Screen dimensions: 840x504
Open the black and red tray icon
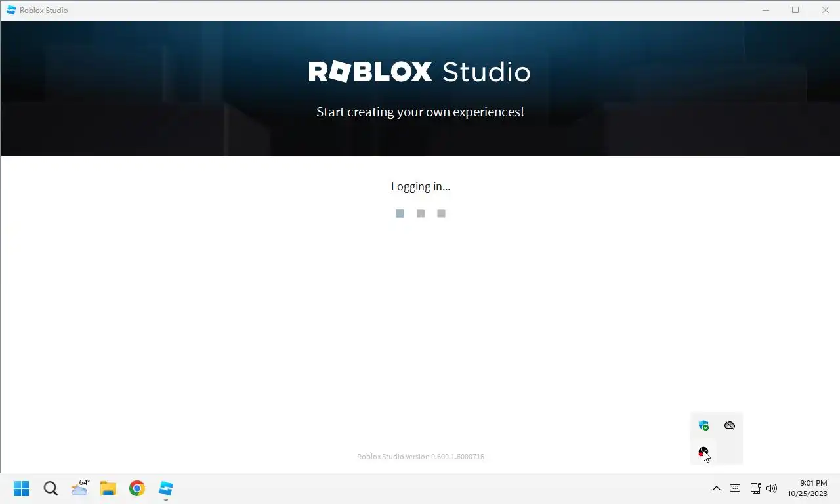[703, 451]
